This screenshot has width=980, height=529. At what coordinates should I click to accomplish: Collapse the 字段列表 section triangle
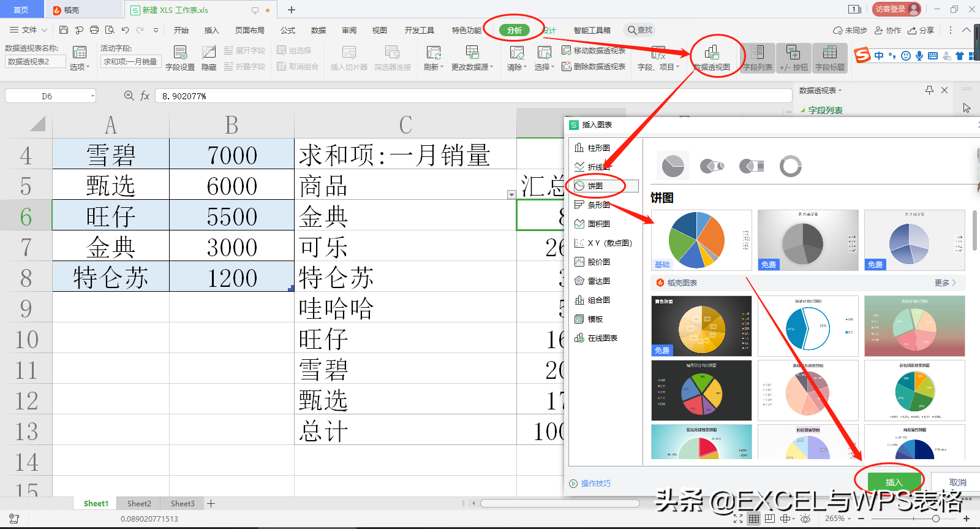click(803, 110)
